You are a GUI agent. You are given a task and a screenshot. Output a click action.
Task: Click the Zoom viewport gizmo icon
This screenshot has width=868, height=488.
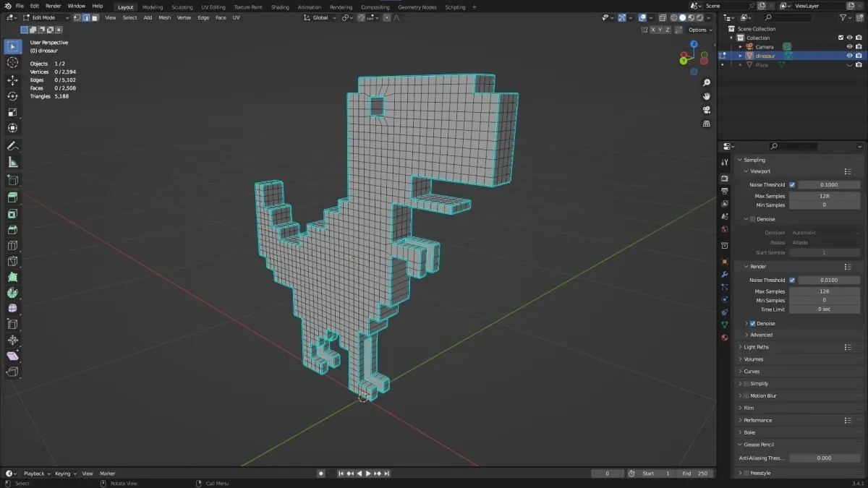pyautogui.click(x=707, y=82)
